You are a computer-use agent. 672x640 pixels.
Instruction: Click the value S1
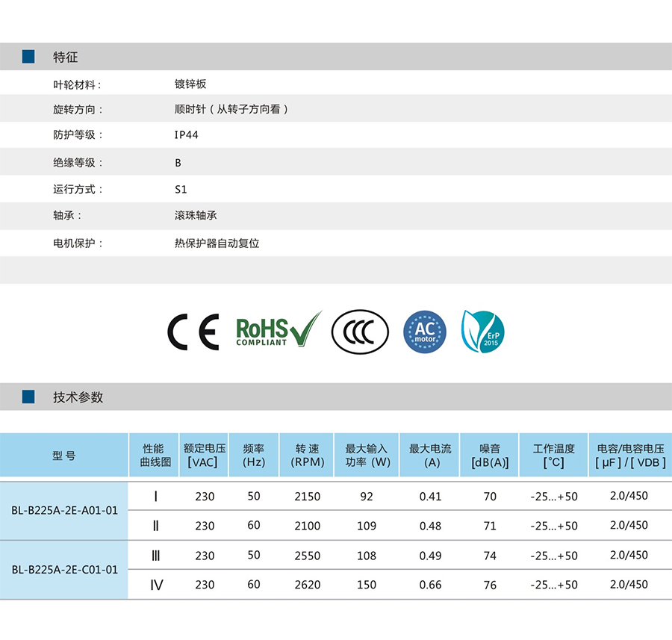181,190
